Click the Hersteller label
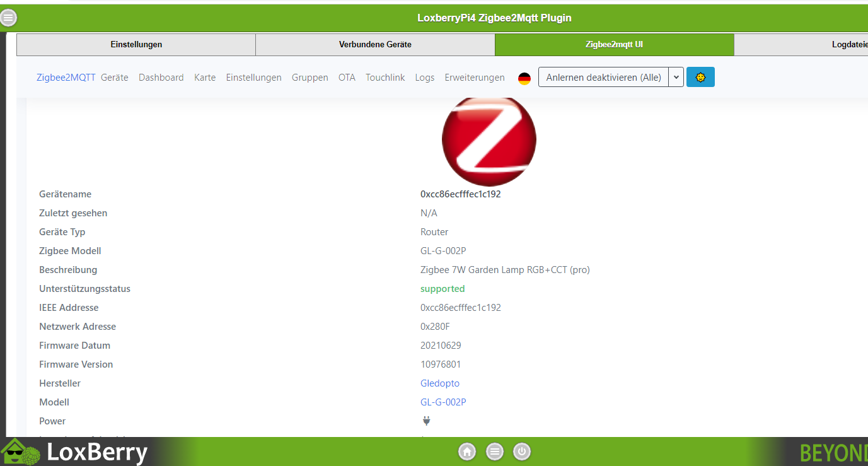 (x=60, y=383)
